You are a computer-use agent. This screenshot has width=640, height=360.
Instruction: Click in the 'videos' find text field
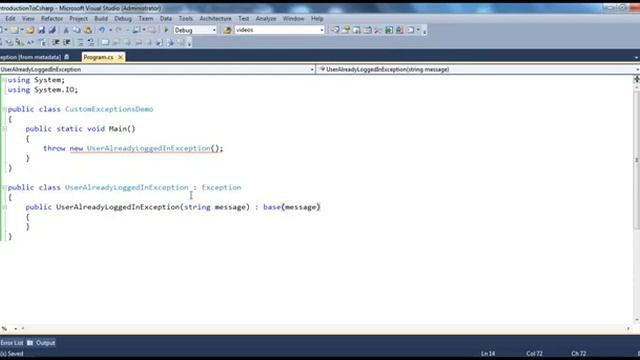tap(276, 30)
